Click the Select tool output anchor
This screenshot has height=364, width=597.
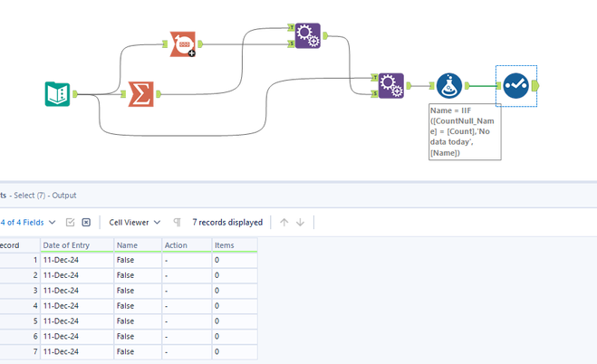point(535,86)
